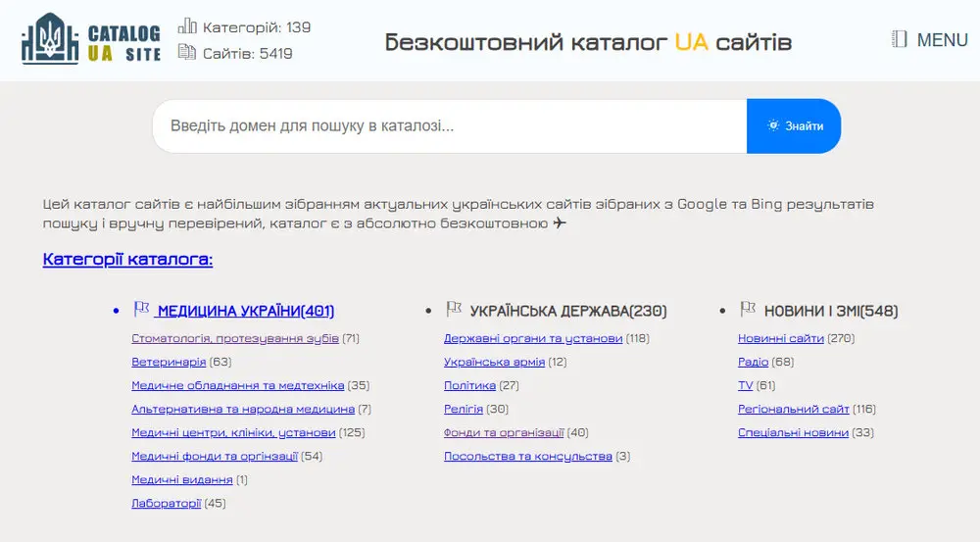Viewport: 980px width, 542px height.
Task: Open Медичне обладнання та медтехніка link
Action: (237, 386)
